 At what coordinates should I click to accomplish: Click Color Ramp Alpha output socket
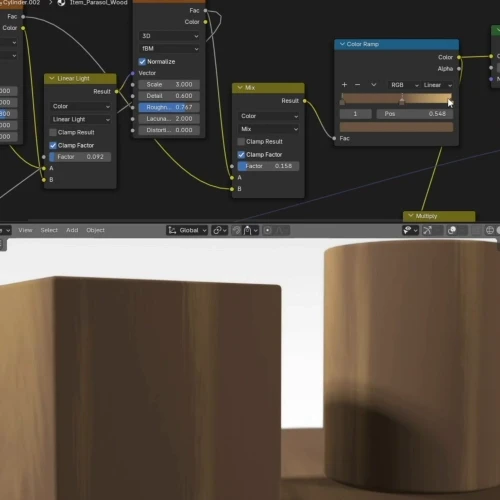click(x=459, y=69)
